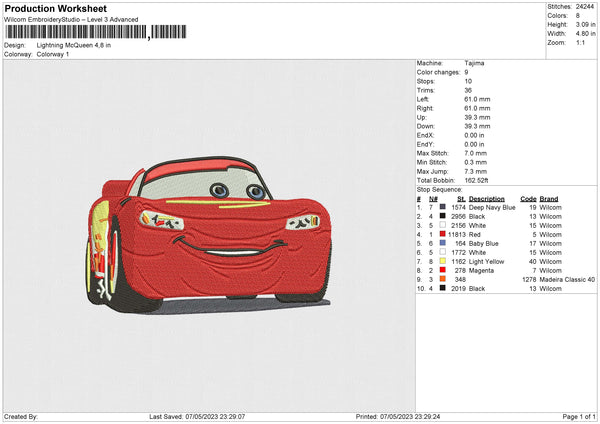Click design name 'Lightning McQueen 4,8 in'
Viewport: 600px width, 424px height.
coord(74,45)
